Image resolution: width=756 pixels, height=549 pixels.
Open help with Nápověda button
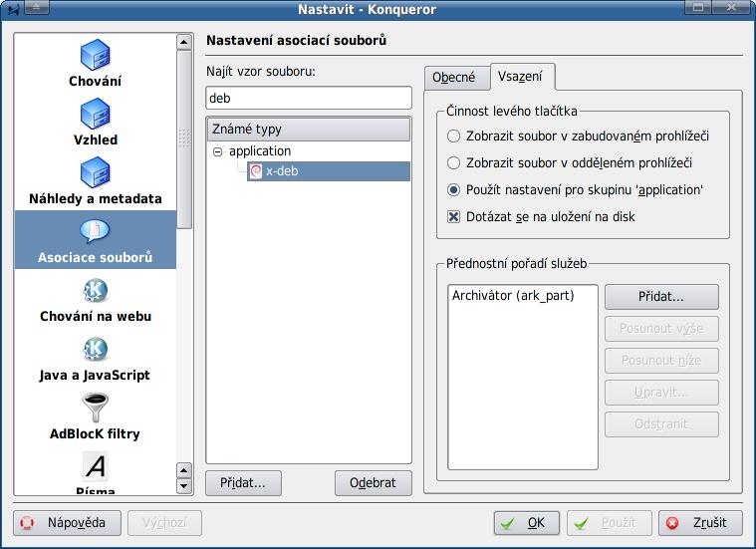click(67, 523)
